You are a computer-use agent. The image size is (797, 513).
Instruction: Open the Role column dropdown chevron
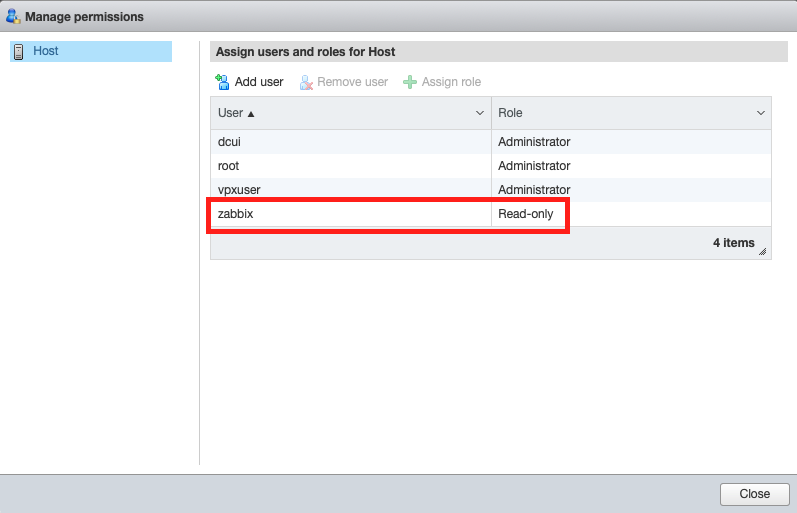760,114
